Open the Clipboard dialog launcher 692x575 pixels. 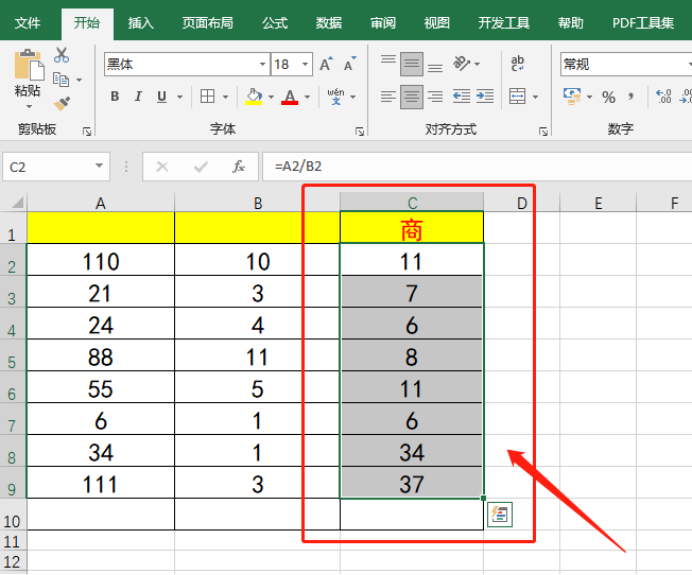point(87,131)
